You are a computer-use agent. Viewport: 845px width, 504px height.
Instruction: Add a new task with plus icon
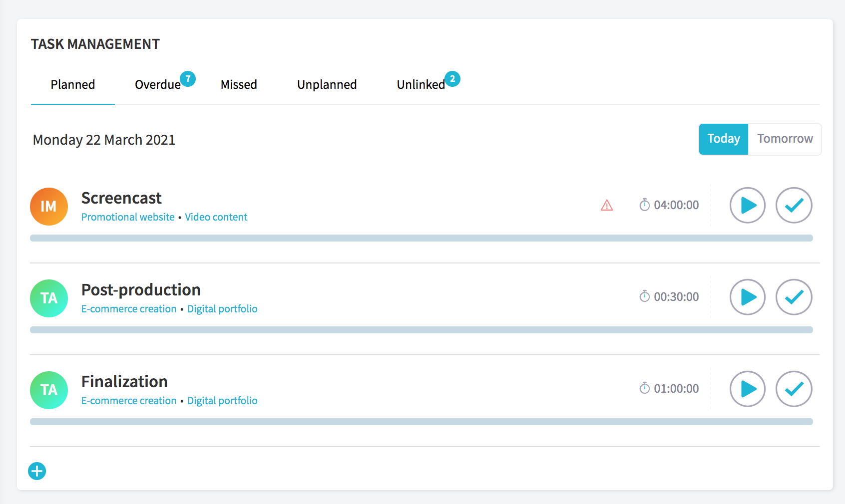pos(37,471)
